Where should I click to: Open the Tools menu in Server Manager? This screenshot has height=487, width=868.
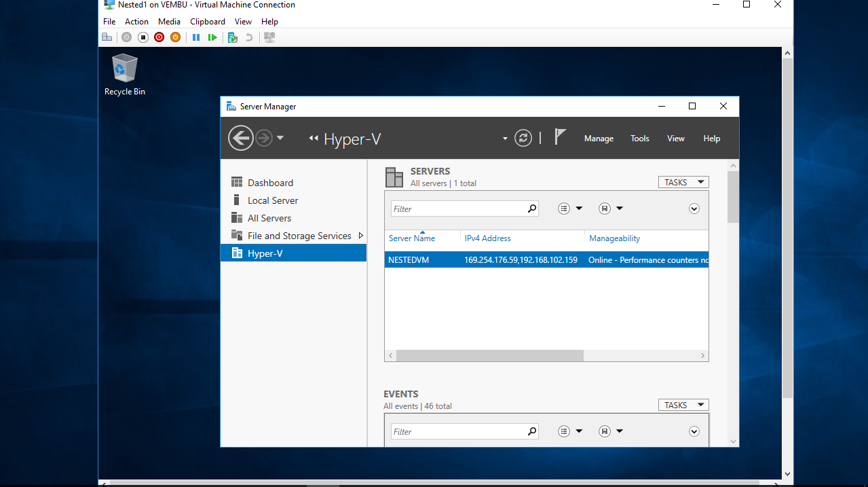tap(640, 139)
